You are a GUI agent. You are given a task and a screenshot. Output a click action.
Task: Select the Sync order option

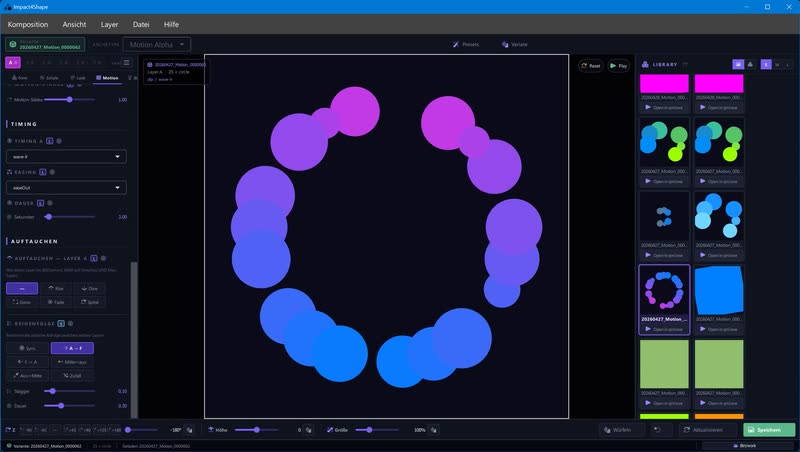28,348
